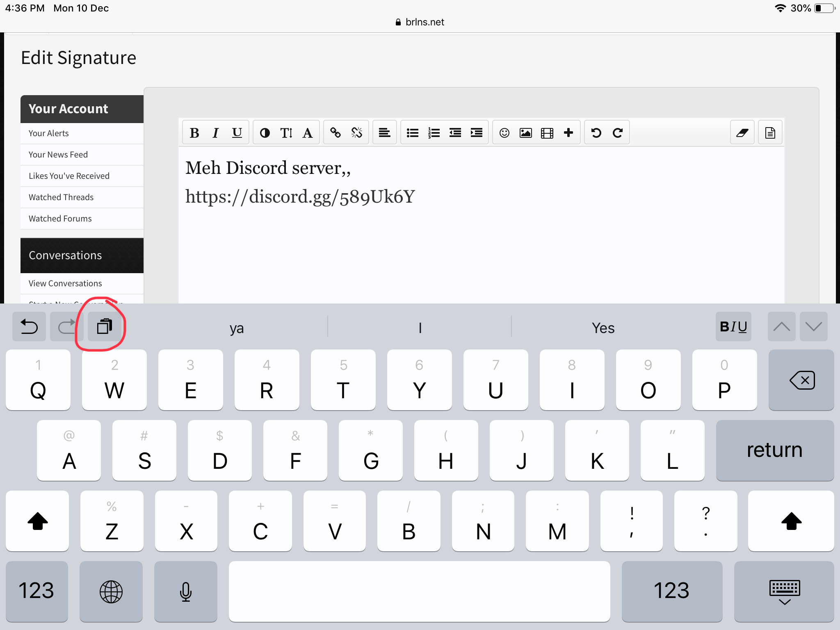
Task: Open the text alignment dropdown
Action: [384, 133]
